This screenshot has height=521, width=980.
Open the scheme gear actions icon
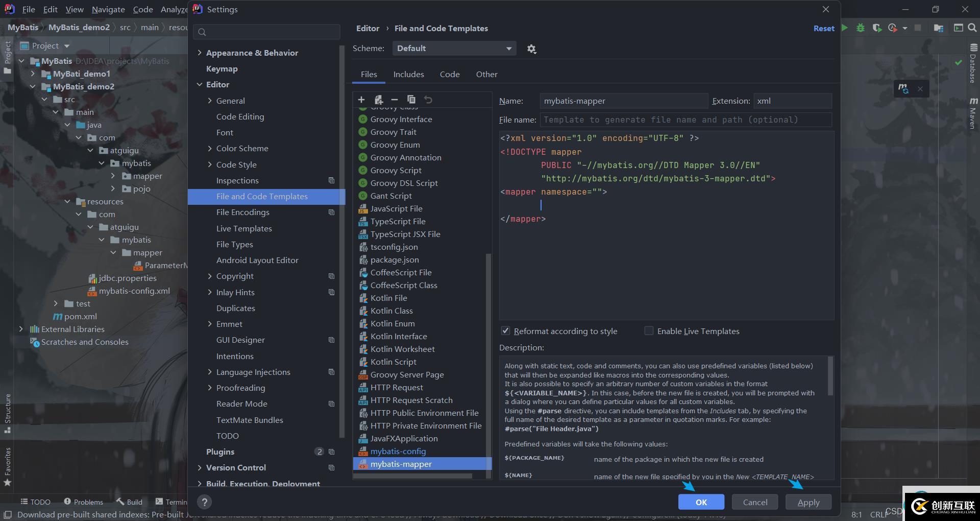[x=531, y=49]
